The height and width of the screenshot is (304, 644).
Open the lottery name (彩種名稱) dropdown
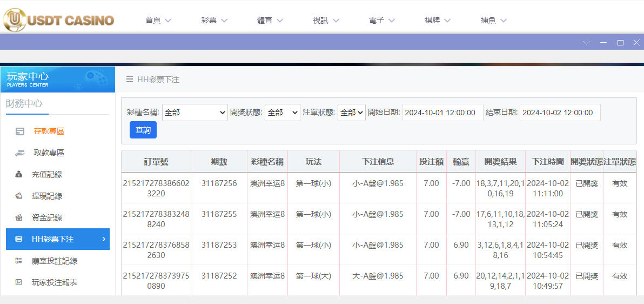coord(194,113)
